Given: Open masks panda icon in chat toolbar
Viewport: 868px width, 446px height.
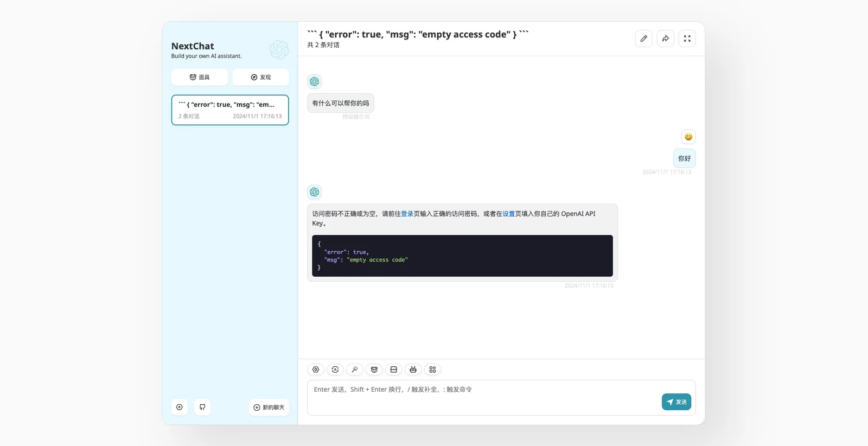Looking at the screenshot, I should 374,369.
